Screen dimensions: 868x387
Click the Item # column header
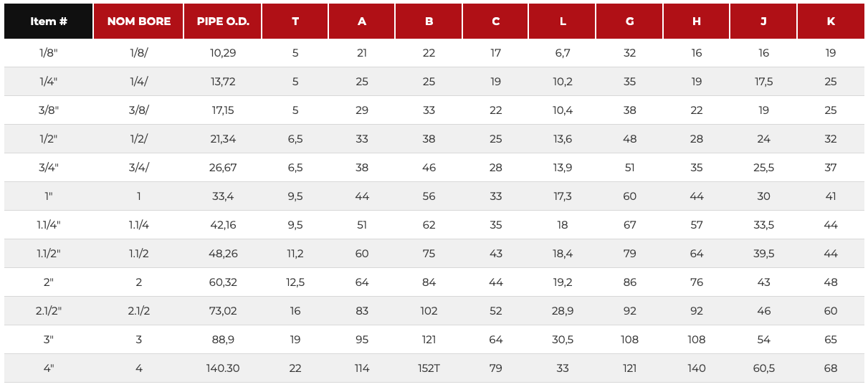(49, 21)
